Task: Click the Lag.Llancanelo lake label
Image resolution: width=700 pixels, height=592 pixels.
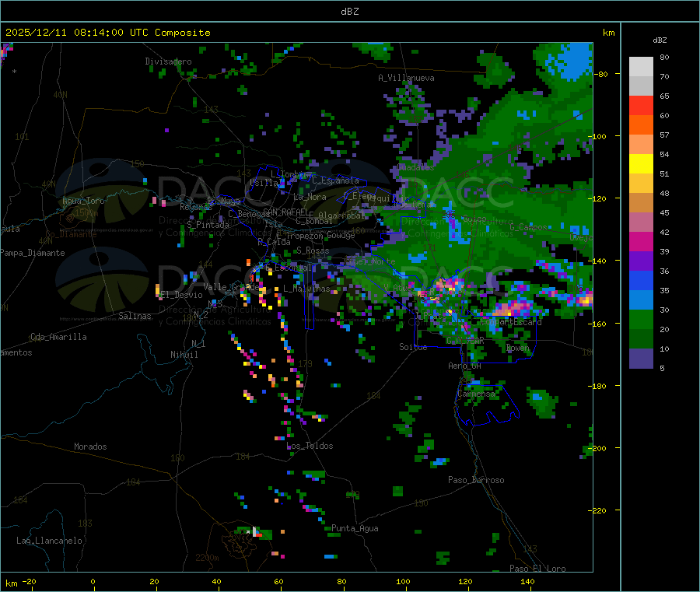Action: click(49, 541)
